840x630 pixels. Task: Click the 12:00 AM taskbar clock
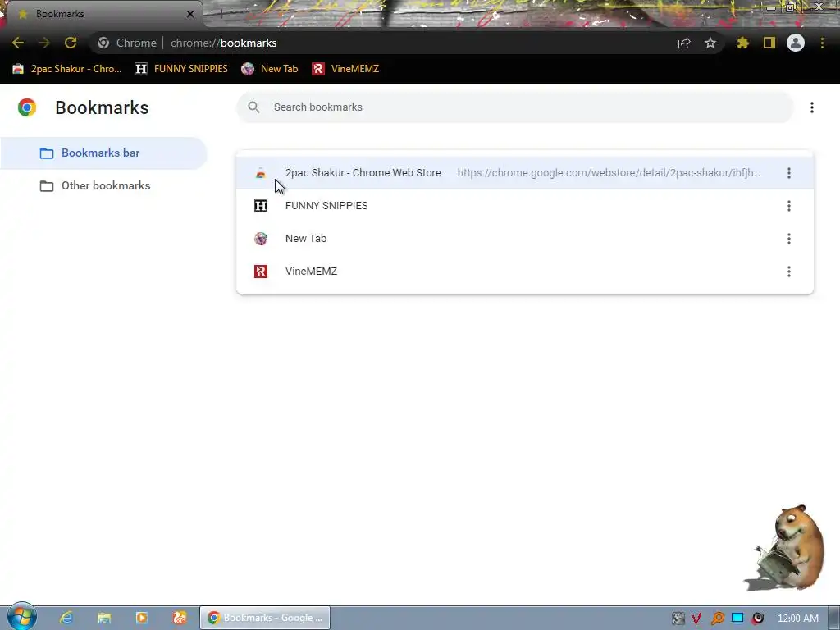(797, 619)
